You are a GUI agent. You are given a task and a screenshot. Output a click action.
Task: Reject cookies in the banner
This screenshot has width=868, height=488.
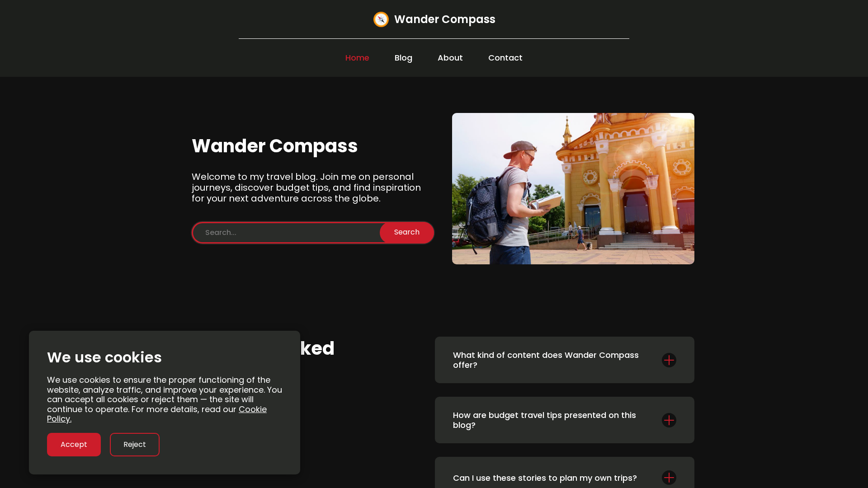[x=135, y=445]
